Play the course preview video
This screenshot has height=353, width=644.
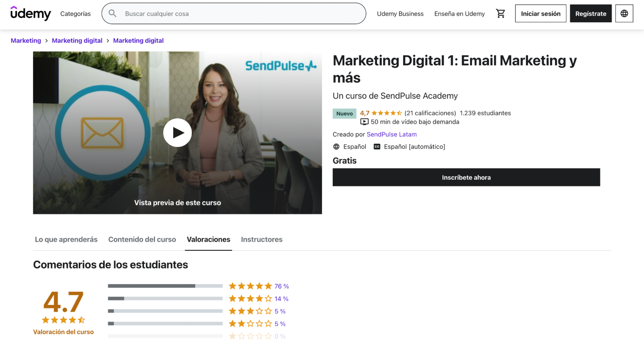click(x=178, y=132)
